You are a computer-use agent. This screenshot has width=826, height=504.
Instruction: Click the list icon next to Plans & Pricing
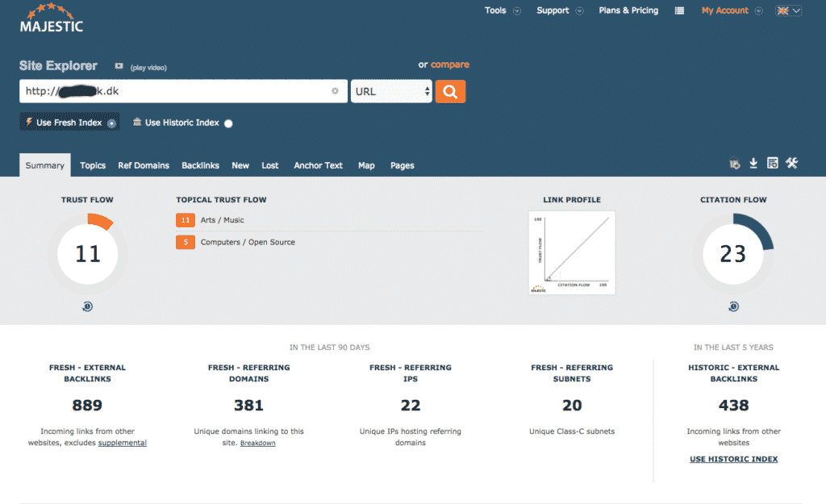click(679, 10)
